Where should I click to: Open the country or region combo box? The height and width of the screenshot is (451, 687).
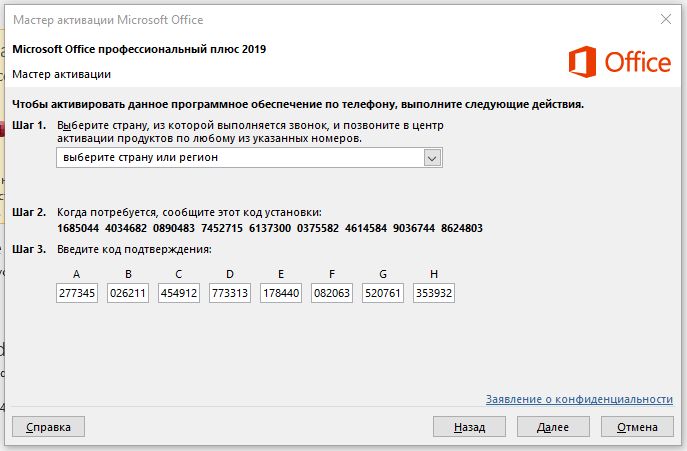point(240,158)
